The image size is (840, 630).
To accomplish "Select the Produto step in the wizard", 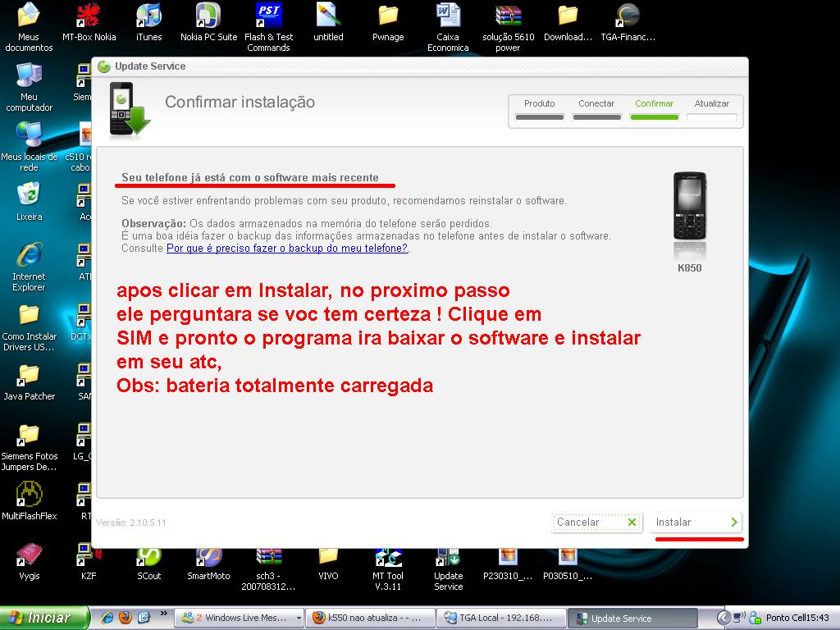I will point(540,109).
